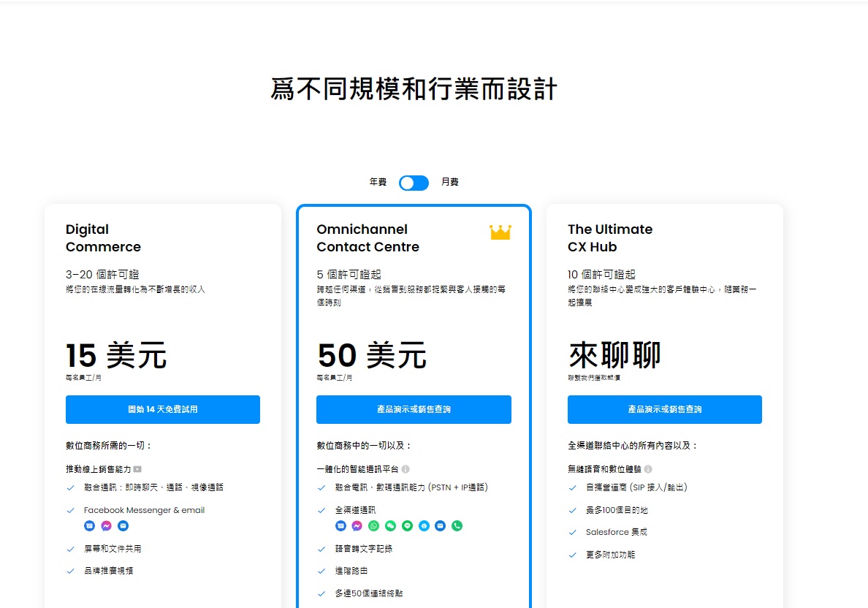Image resolution: width=868 pixels, height=608 pixels.
Task: Click the gold crown icon on Omnichannel plan
Action: pyautogui.click(x=500, y=232)
